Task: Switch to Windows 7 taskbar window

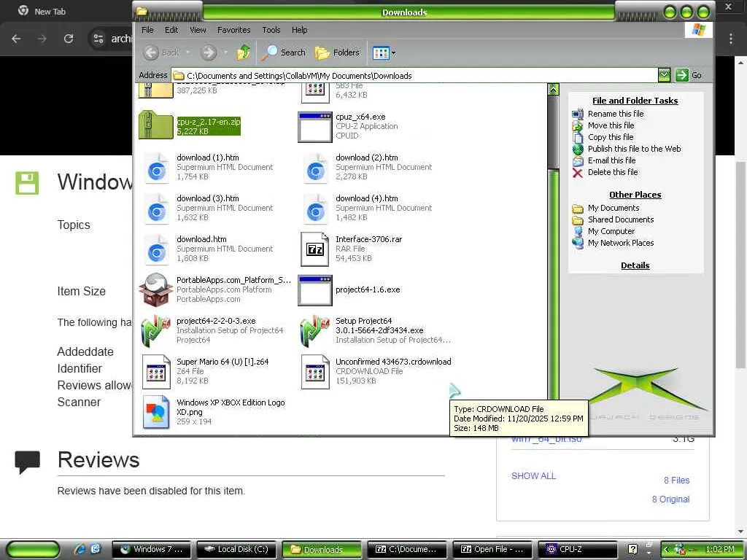Action: 152,549
